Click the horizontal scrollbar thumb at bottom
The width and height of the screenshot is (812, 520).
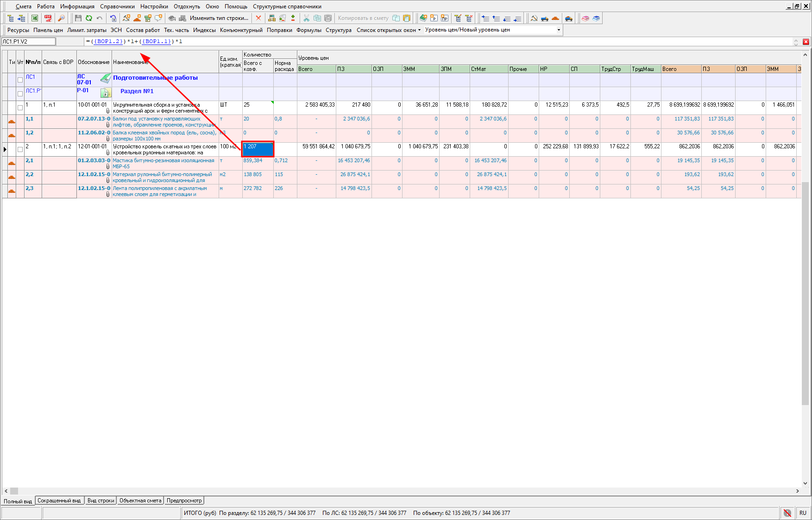click(x=14, y=491)
